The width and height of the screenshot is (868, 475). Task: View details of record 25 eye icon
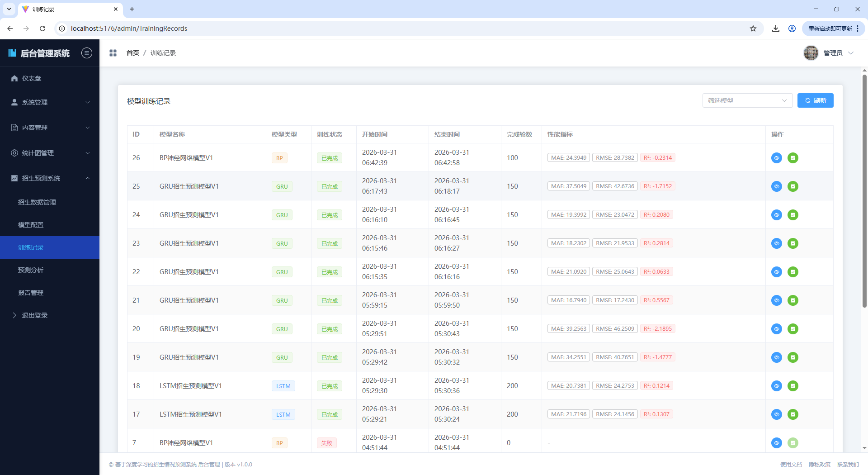pos(776,186)
